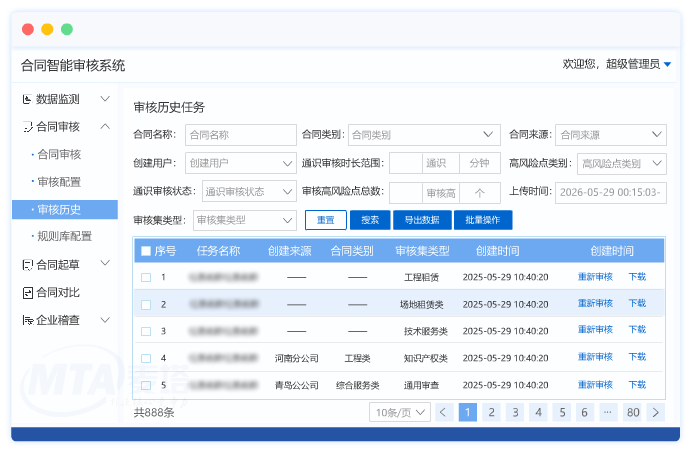Click 重新审核 link in row 4
Image resolution: width=690 pixels, height=450 pixels.
(595, 357)
